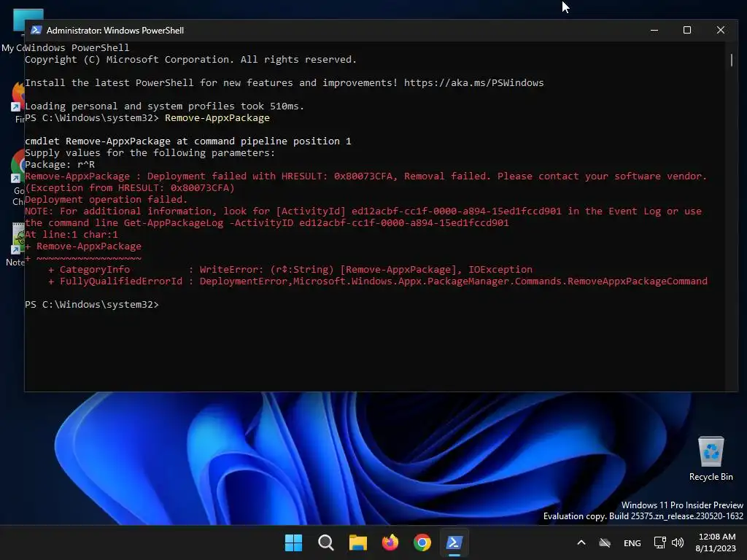747x560 pixels.
Task: Maximize the PowerShell window
Action: [x=687, y=30]
